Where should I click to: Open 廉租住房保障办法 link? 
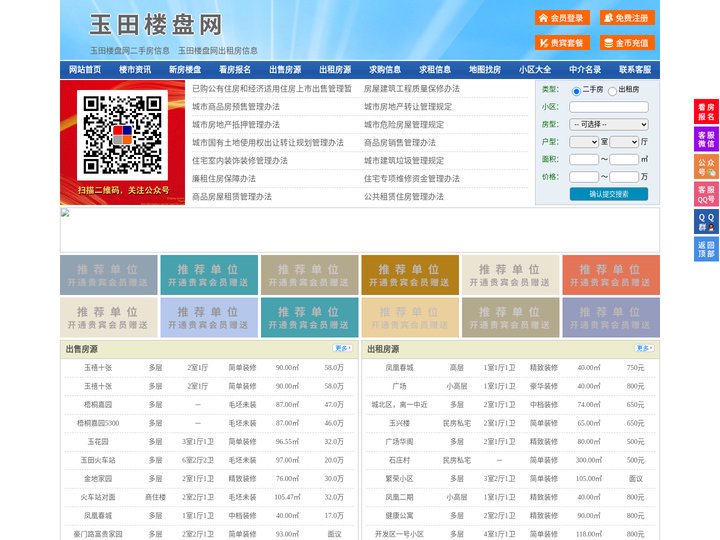pyautogui.click(x=224, y=178)
